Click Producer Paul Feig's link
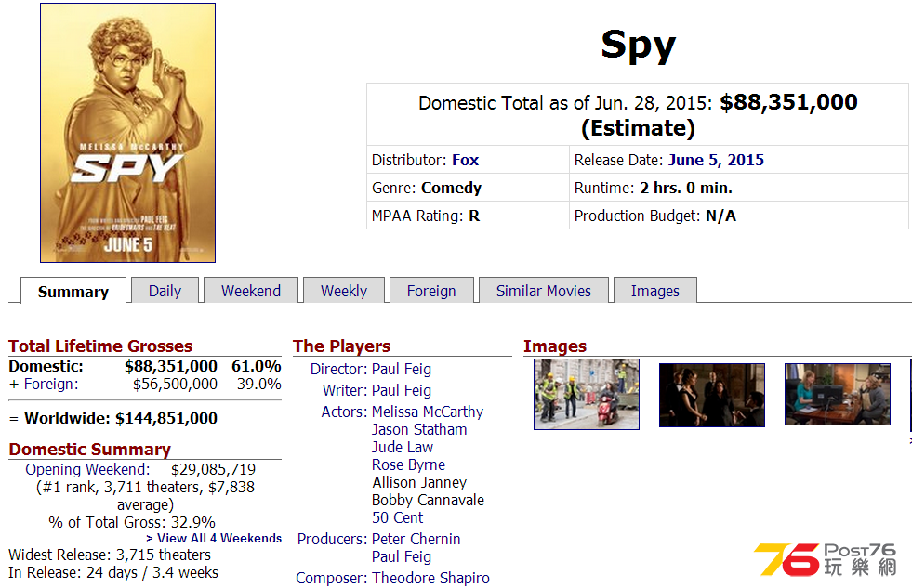This screenshot has width=912, height=588. [x=402, y=556]
